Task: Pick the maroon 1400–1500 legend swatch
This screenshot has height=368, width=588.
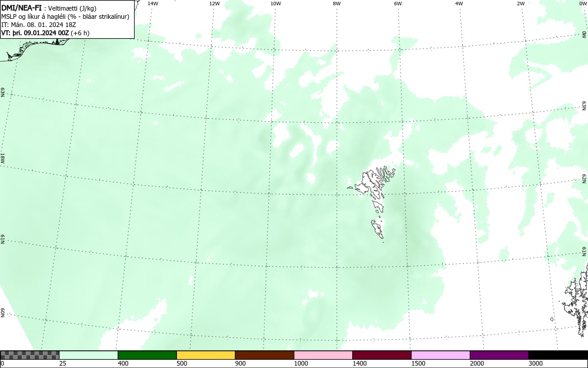Action: [x=382, y=355]
